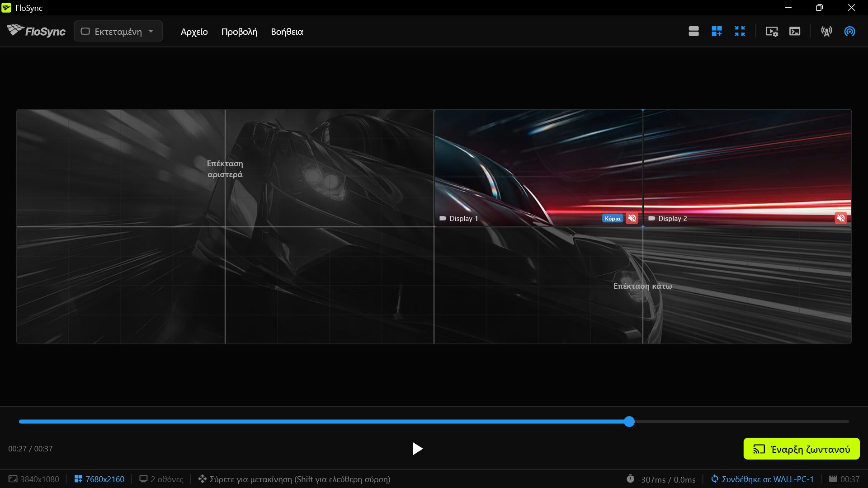
Task: Click the Display 2 video thumbnail
Action: tap(747, 168)
